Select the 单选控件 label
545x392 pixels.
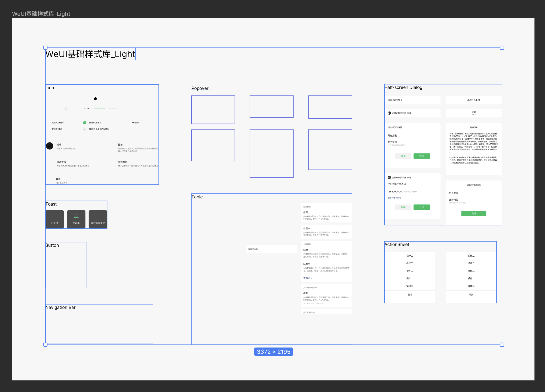pos(136,122)
